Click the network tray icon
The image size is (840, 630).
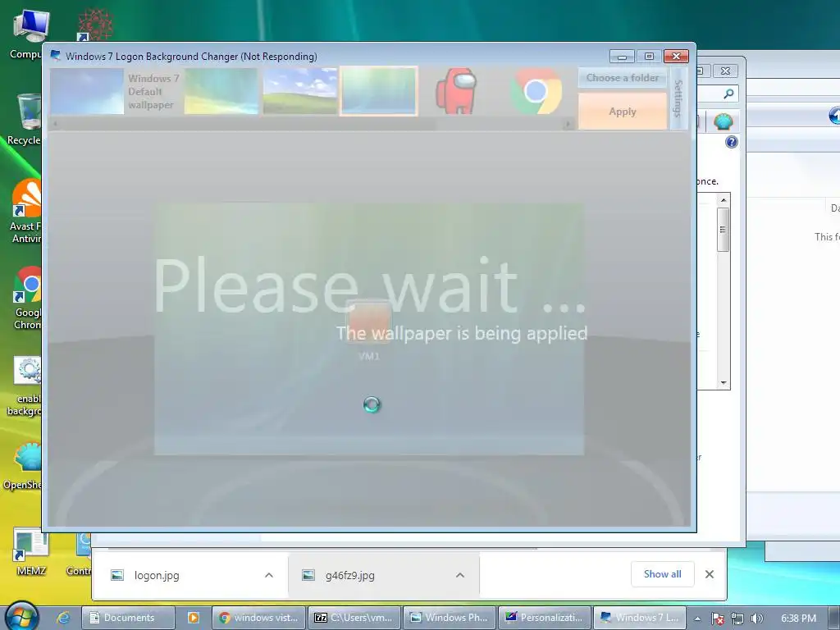coord(737,619)
